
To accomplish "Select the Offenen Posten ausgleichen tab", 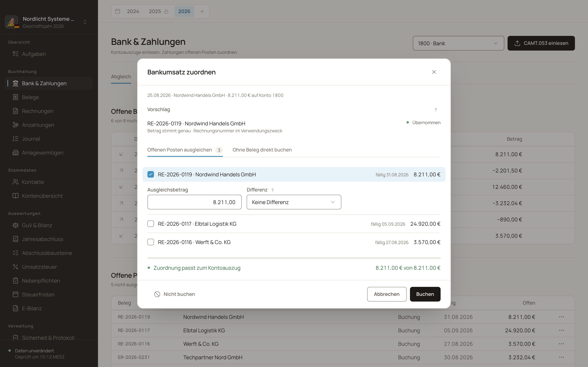I will [x=185, y=150].
